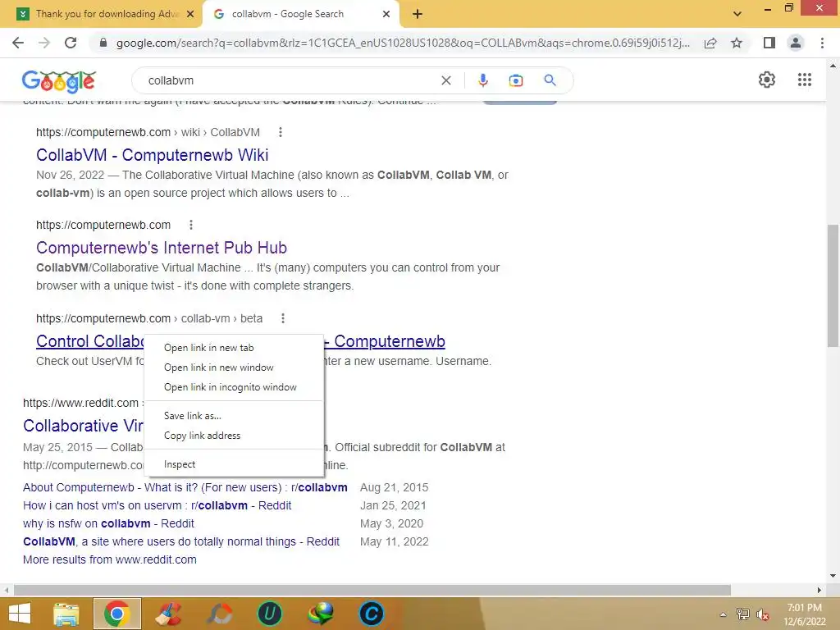Viewport: 840px width, 630px height.
Task: Open How i can host vm's on uservm link
Action: [157, 505]
